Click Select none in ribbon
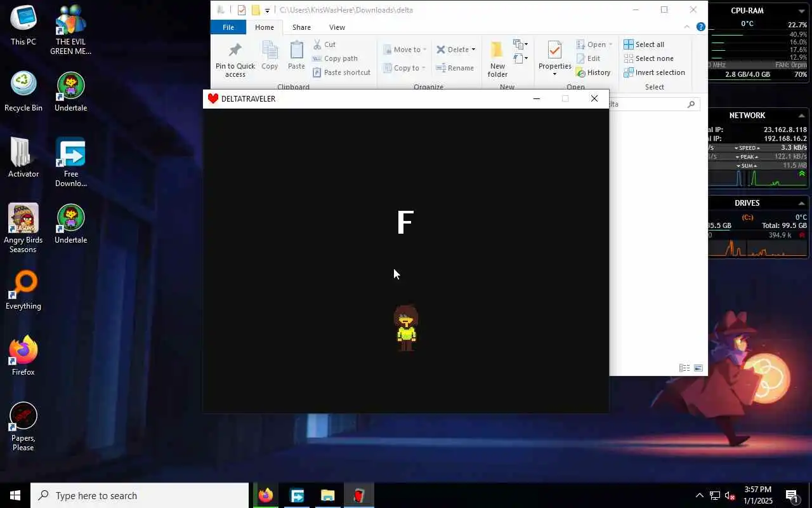 point(648,58)
